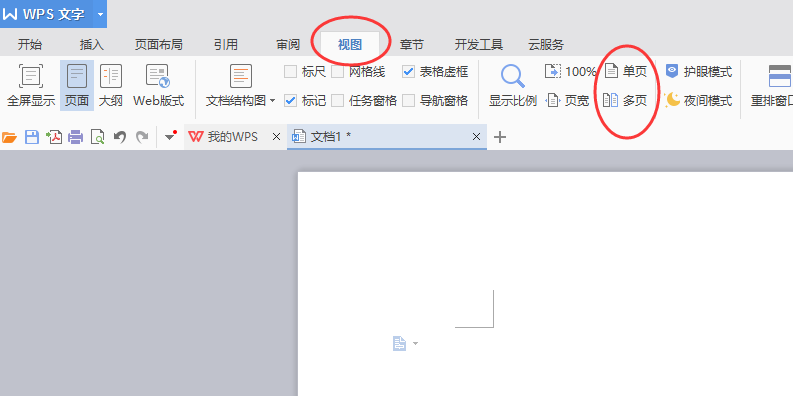
Task: Open the 审阅 (Review) tab
Action: (x=288, y=45)
